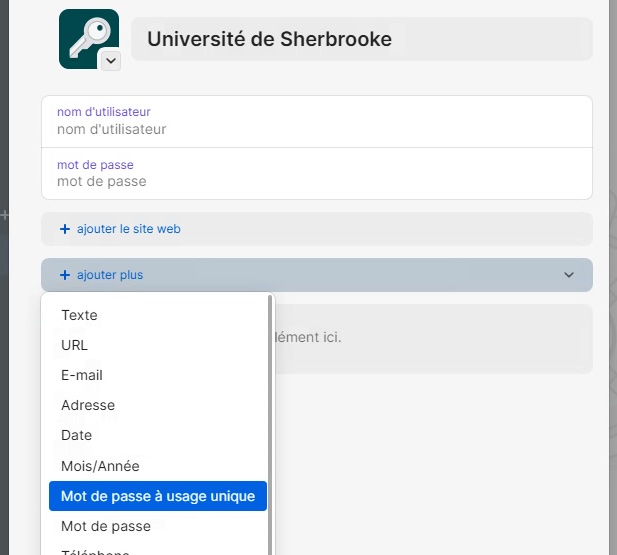Open the icon chooser dropdown arrow
Viewport: 617px width, 555px height.
tap(111, 61)
